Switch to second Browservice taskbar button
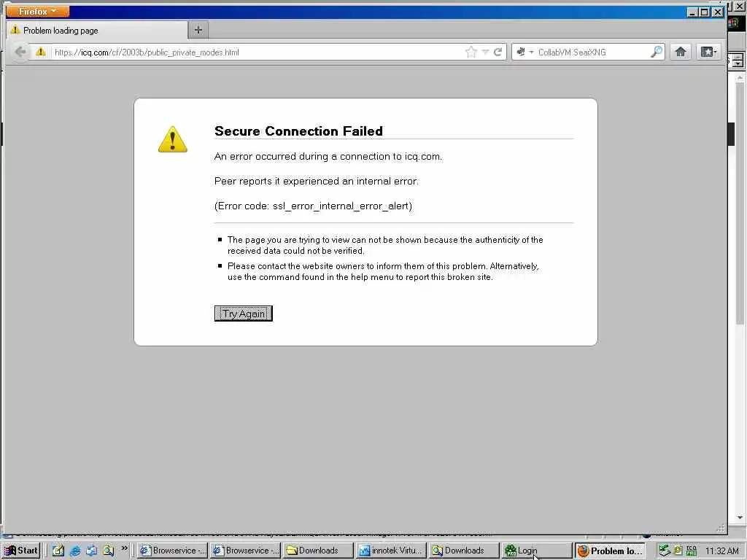This screenshot has height=560, width=747. coord(246,551)
